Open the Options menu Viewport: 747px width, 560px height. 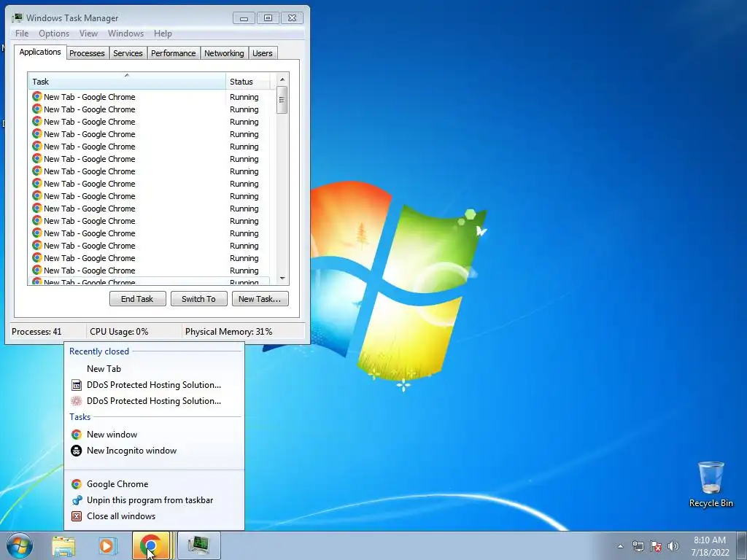(x=54, y=34)
